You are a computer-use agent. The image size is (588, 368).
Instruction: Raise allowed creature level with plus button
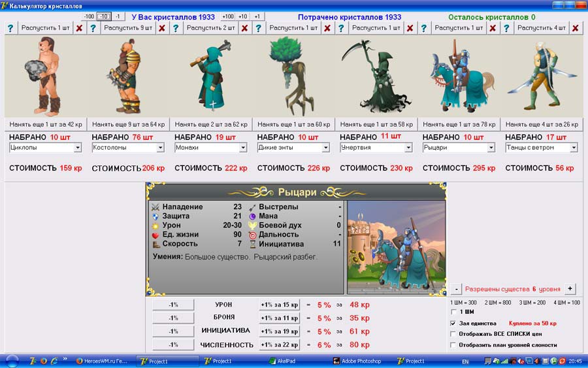pyautogui.click(x=570, y=289)
